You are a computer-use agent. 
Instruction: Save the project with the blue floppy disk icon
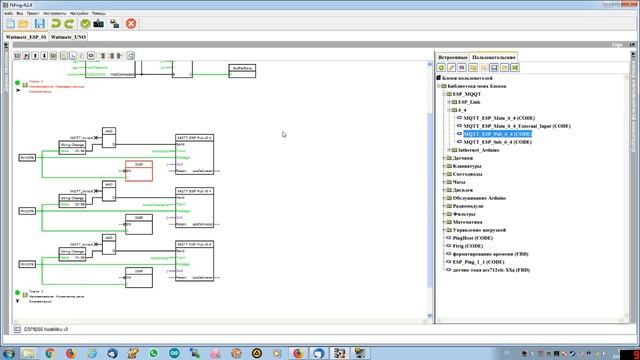click(x=40, y=24)
